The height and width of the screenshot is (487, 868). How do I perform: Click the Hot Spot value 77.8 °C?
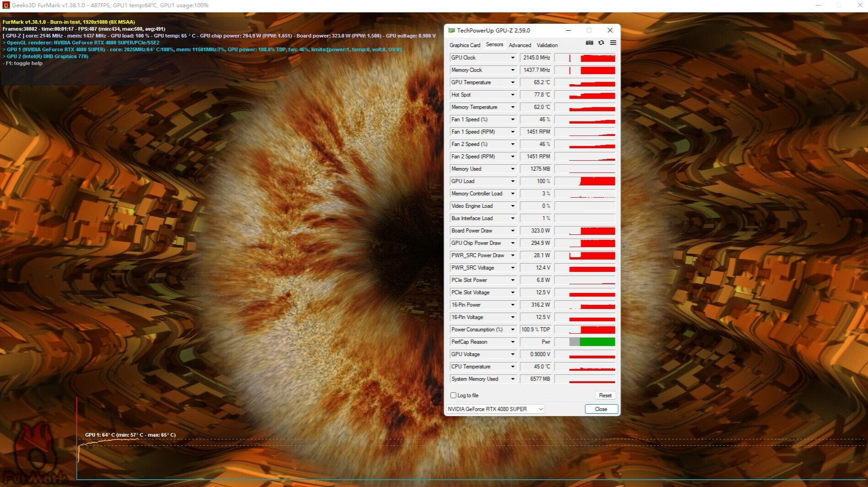point(536,95)
